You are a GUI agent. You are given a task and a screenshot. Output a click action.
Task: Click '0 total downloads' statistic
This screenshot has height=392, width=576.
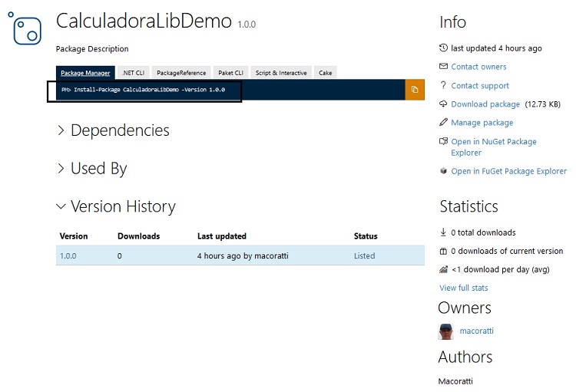coord(483,232)
